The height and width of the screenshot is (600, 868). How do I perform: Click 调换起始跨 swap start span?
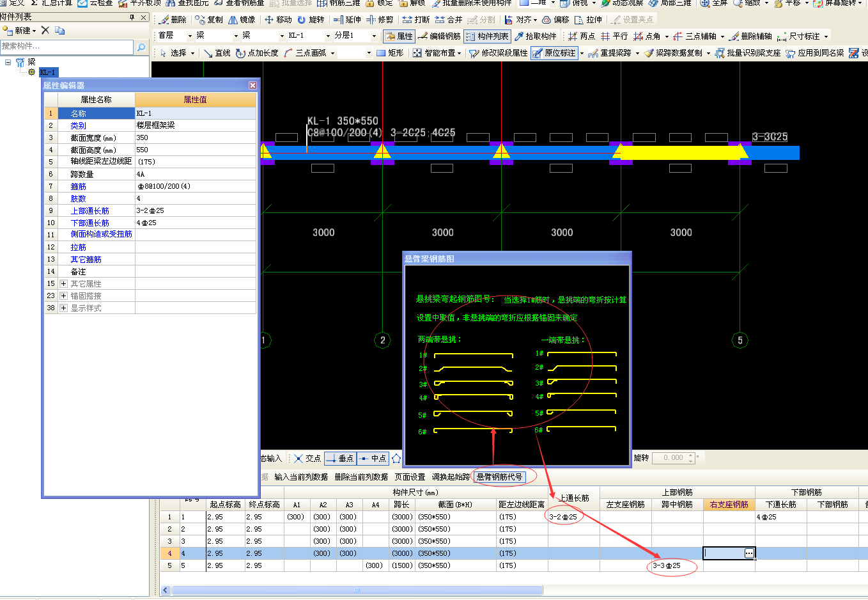coord(451,477)
